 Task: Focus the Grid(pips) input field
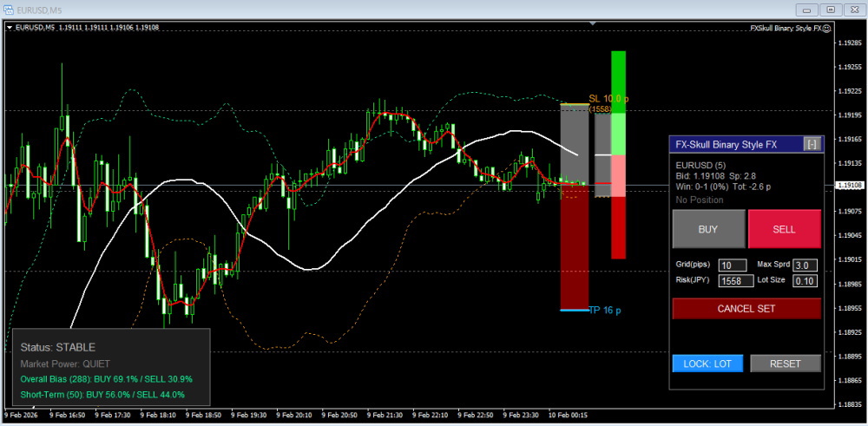(x=732, y=265)
